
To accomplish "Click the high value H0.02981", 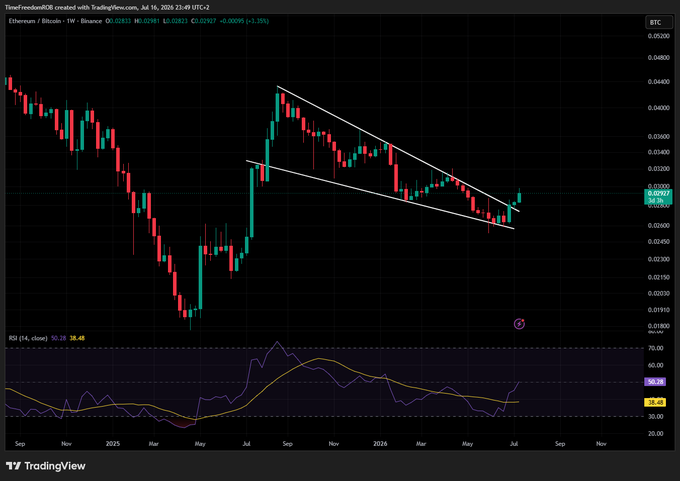I will (x=147, y=21).
